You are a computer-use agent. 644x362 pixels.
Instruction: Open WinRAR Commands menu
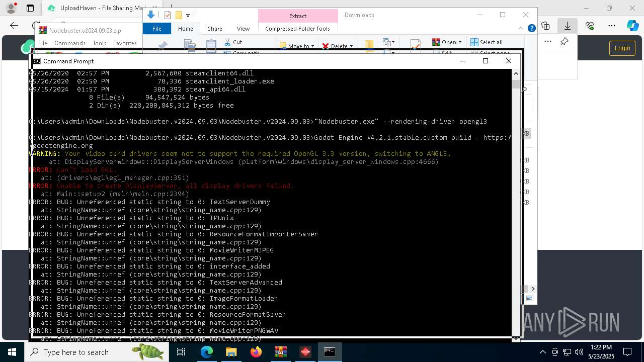click(x=70, y=43)
